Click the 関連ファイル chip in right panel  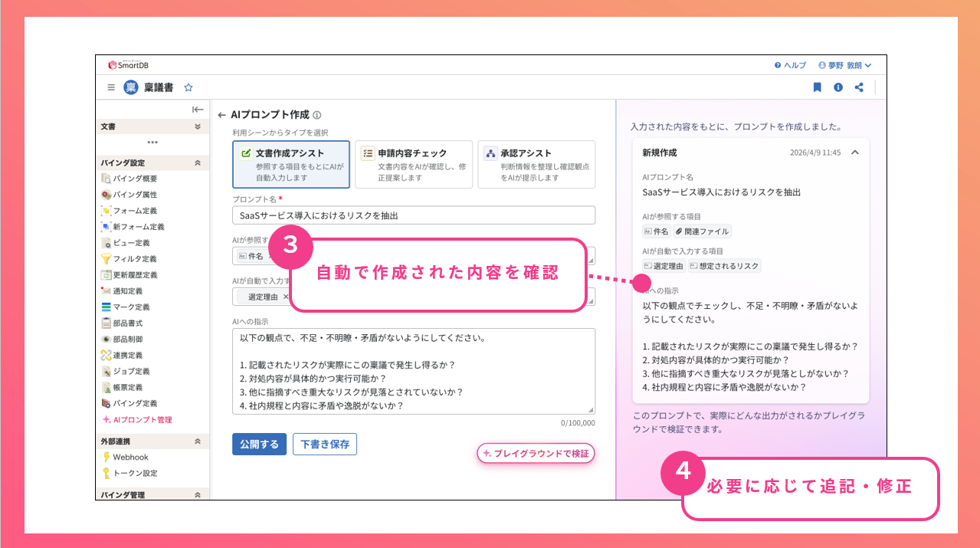703,231
